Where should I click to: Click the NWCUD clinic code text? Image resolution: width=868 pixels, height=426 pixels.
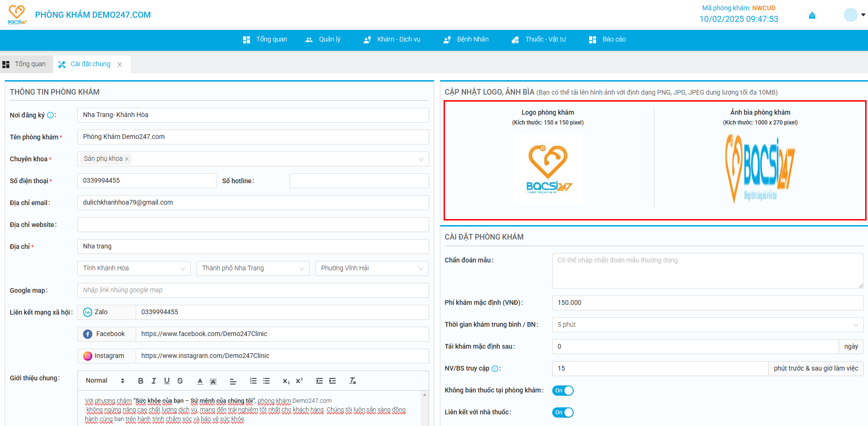click(x=764, y=8)
